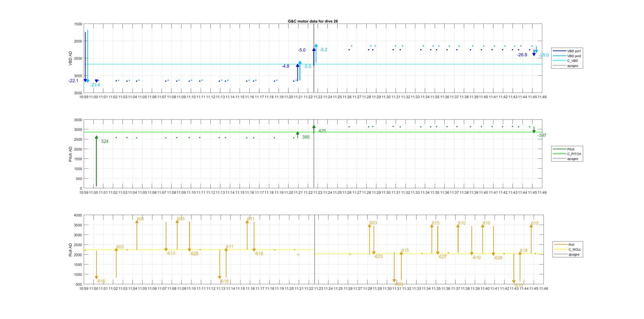Click the '-23.4' VBD data label

pos(95,85)
